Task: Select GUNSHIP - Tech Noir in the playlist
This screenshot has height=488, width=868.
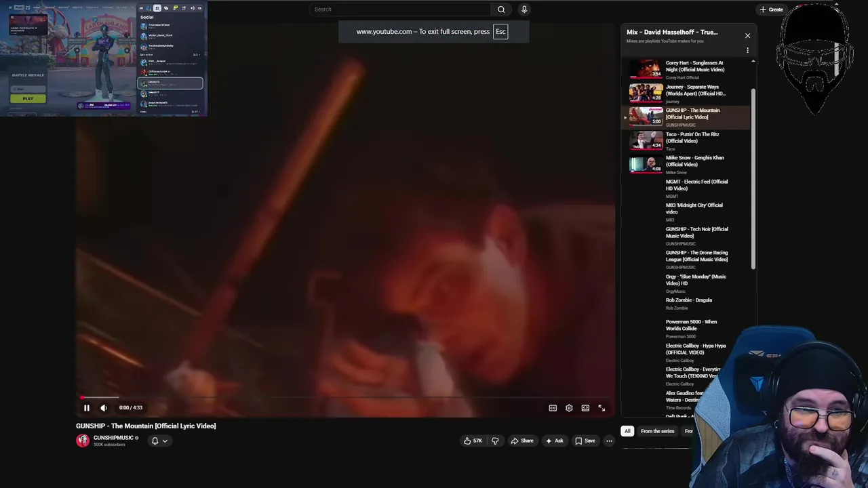Action: click(x=686, y=235)
